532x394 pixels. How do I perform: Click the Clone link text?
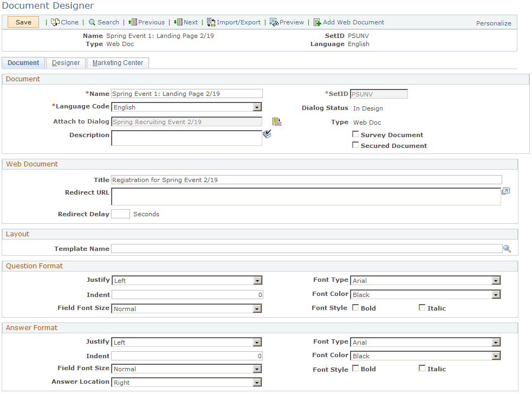pos(69,22)
